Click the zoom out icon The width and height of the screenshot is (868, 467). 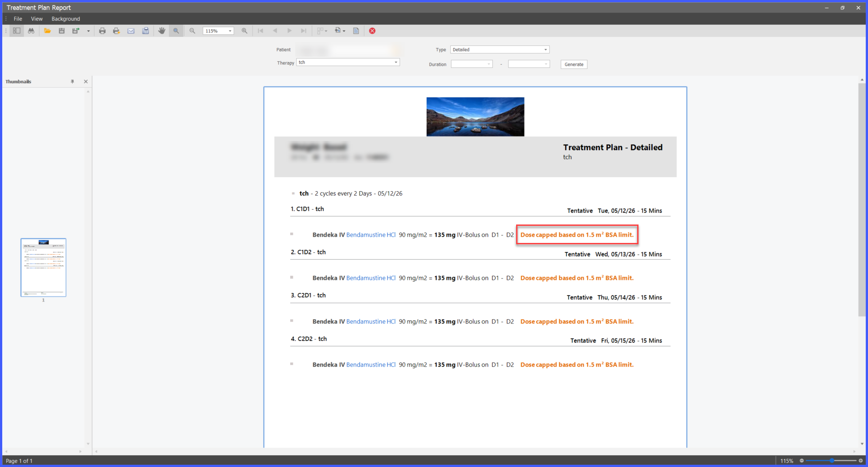pyautogui.click(x=192, y=31)
